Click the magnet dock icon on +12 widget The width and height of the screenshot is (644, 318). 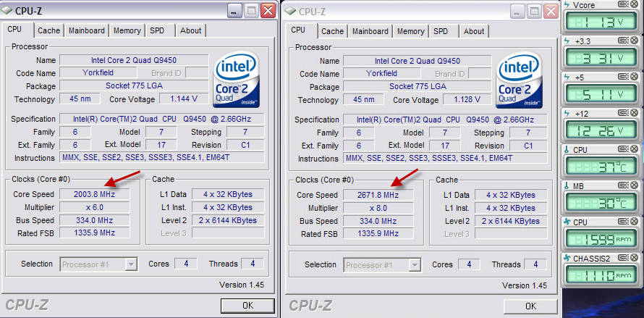[x=623, y=113]
